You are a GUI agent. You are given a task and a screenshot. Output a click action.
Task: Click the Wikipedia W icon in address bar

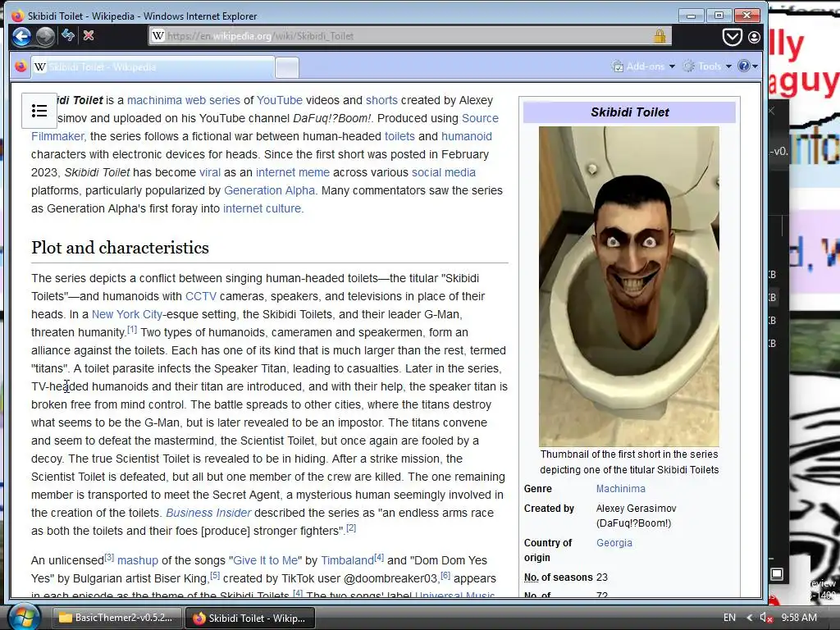coord(158,36)
